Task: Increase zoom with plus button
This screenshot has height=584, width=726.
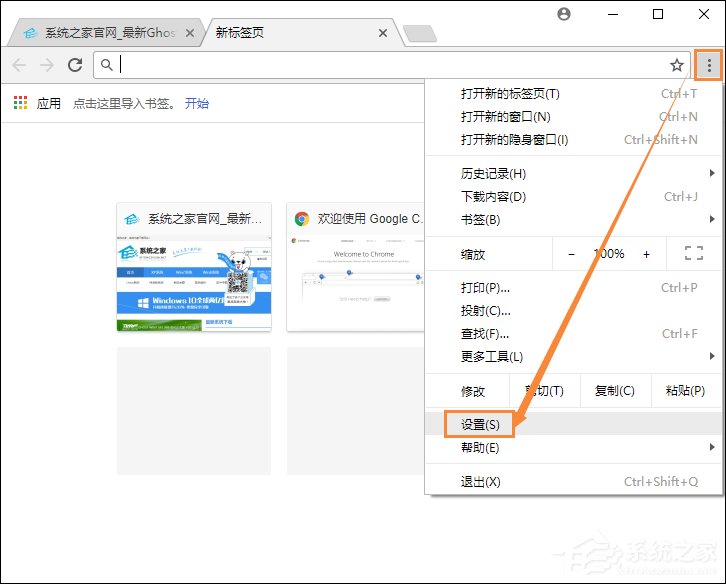Action: (x=646, y=254)
